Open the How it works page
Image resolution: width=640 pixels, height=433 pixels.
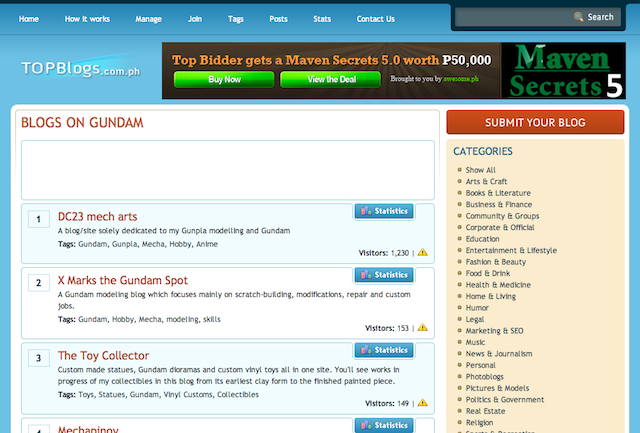pos(87,19)
